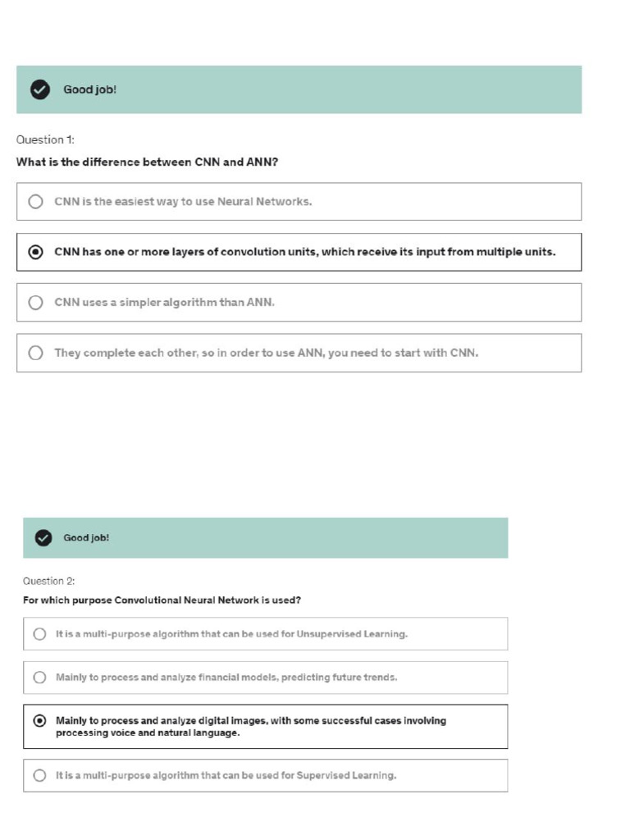Image resolution: width=630 pixels, height=840 pixels.
Task: Select radio button for 'They complete each other'
Action: (x=35, y=353)
